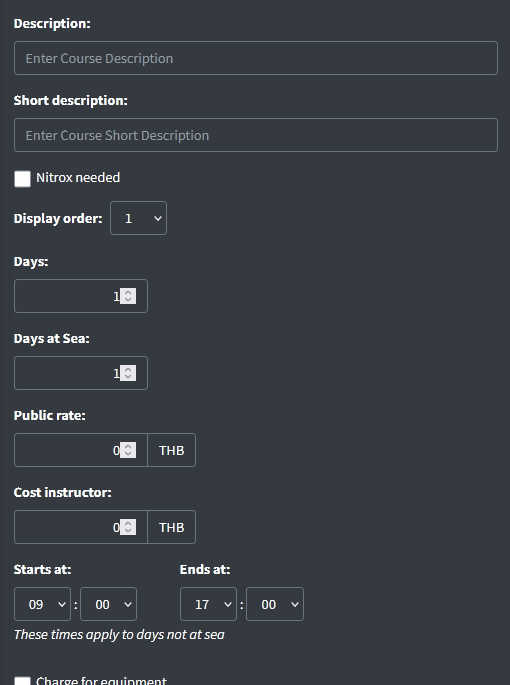
Task: Open the Ends at hour dropdown
Action: coord(208,604)
